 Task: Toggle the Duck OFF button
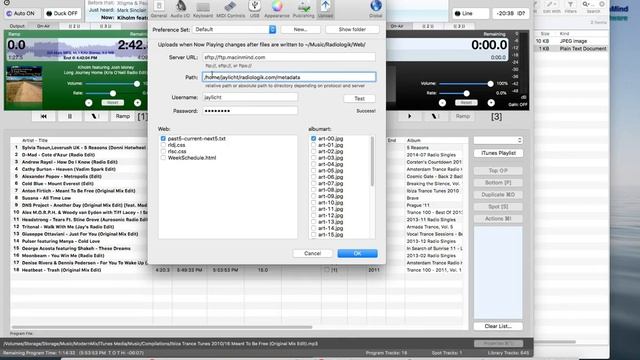(62, 13)
